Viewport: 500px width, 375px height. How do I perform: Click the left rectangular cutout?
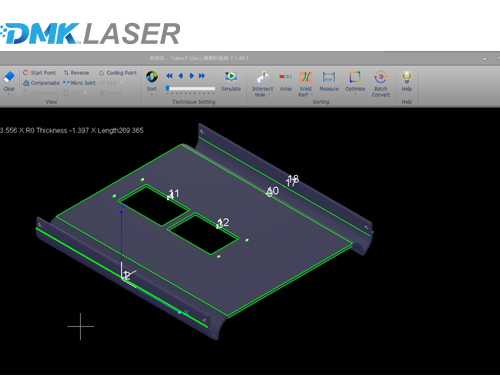click(154, 206)
